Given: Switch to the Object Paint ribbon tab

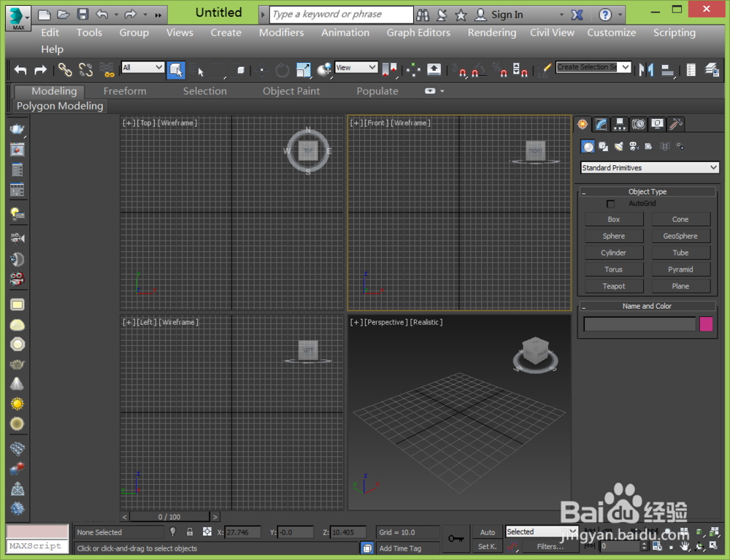Looking at the screenshot, I should (291, 91).
